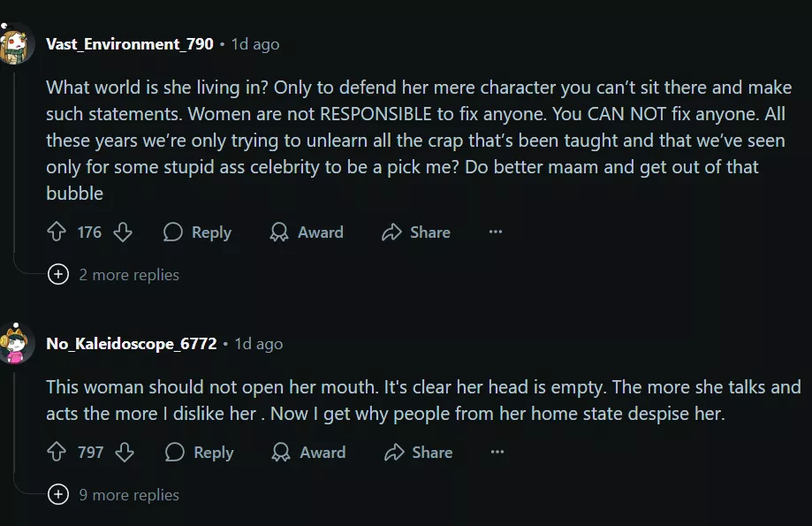Share No_Kaleidoscope_6772's comment
812x526 pixels.
tap(418, 453)
